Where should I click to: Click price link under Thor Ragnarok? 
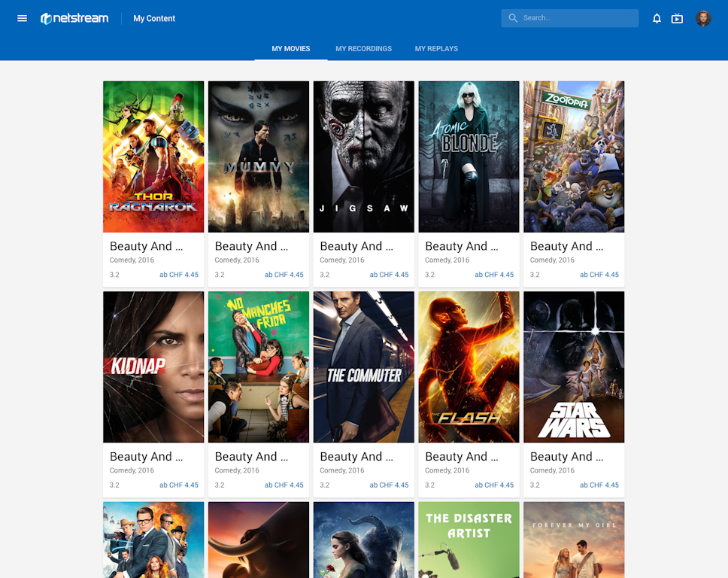179,275
